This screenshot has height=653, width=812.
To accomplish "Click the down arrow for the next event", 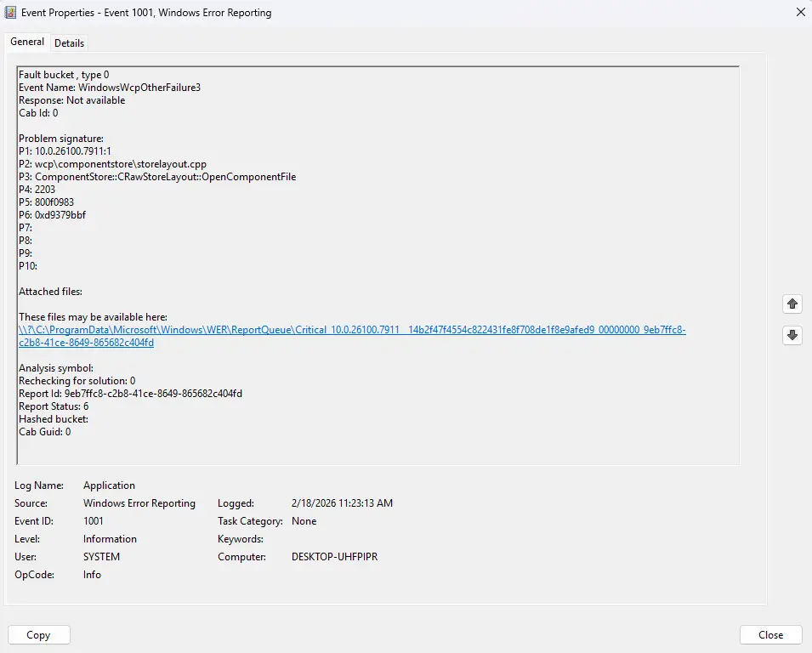I will [x=792, y=335].
